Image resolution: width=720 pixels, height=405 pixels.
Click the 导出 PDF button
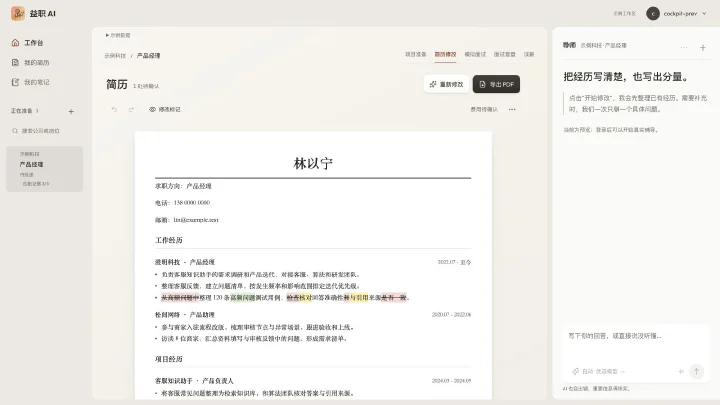pyautogui.click(x=496, y=84)
